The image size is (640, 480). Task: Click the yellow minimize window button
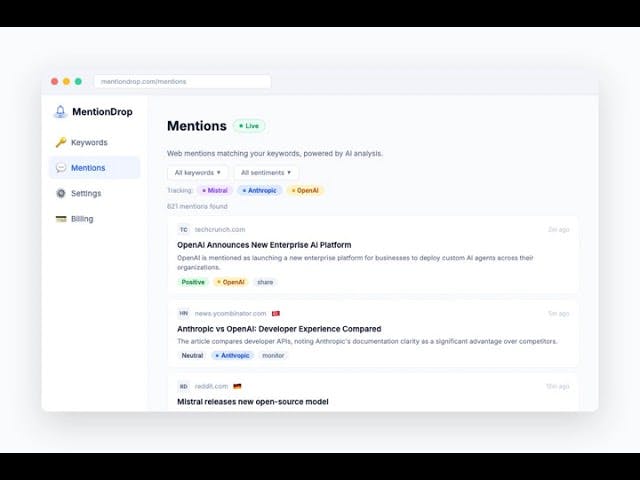(66, 81)
